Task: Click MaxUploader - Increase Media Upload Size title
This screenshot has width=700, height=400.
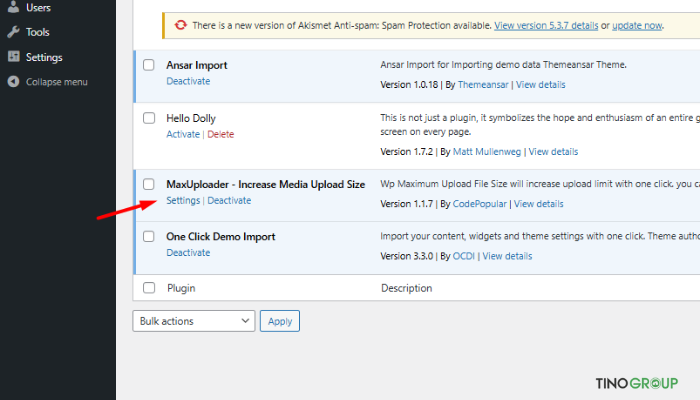Action: tap(266, 184)
